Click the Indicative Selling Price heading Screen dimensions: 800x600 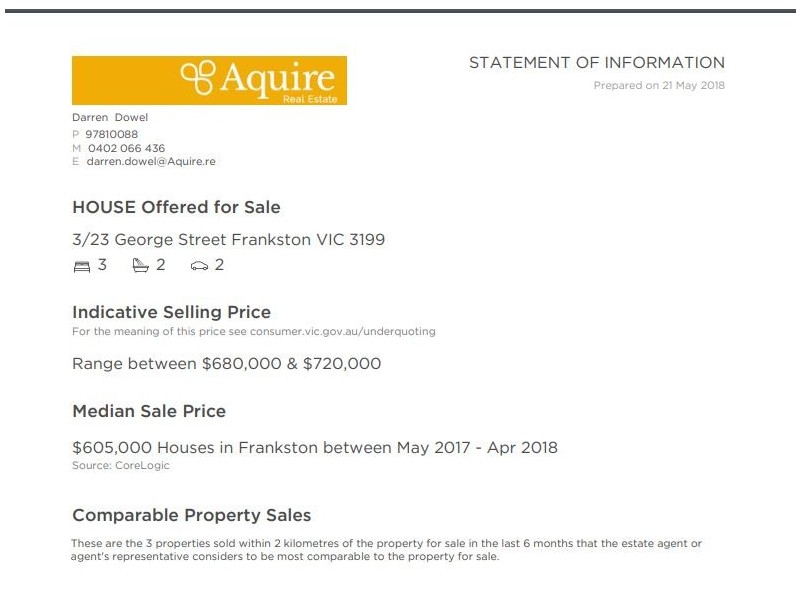[x=171, y=312]
